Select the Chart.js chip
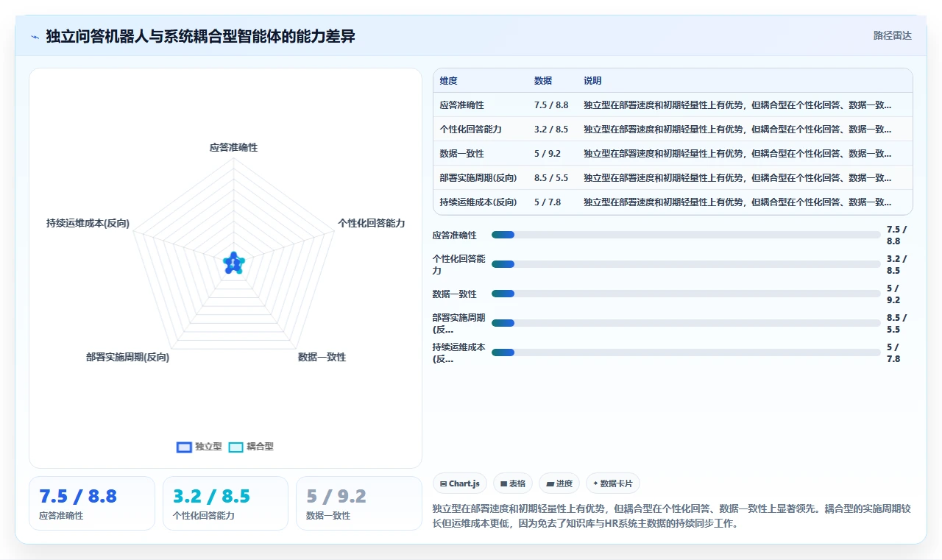Image resolution: width=942 pixels, height=560 pixels. click(x=460, y=483)
